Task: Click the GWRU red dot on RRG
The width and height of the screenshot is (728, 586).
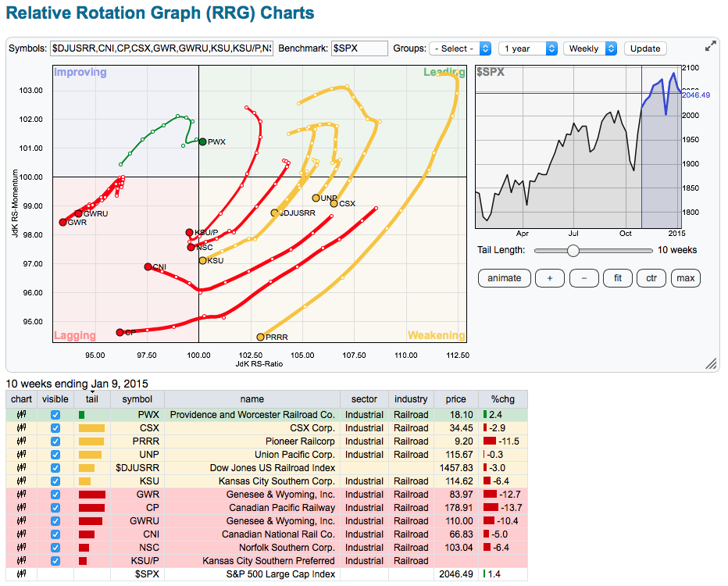Action: point(78,213)
